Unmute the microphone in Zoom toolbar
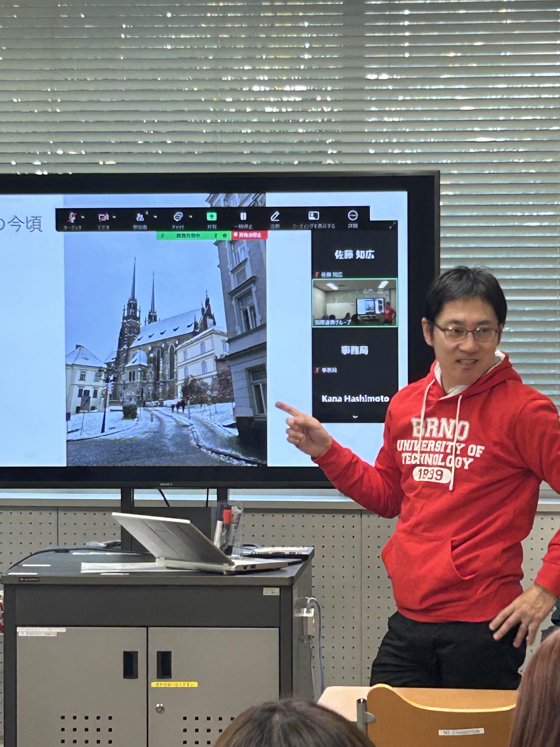The image size is (560, 747). [72, 217]
